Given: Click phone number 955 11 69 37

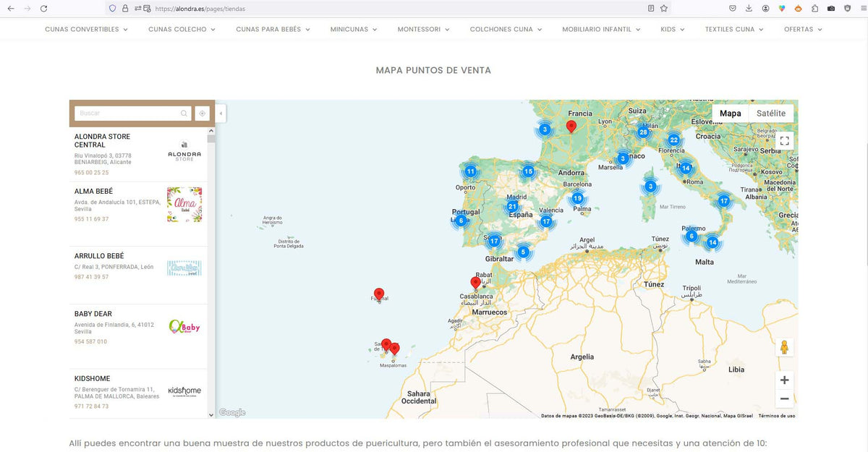Looking at the screenshot, I should [91, 219].
